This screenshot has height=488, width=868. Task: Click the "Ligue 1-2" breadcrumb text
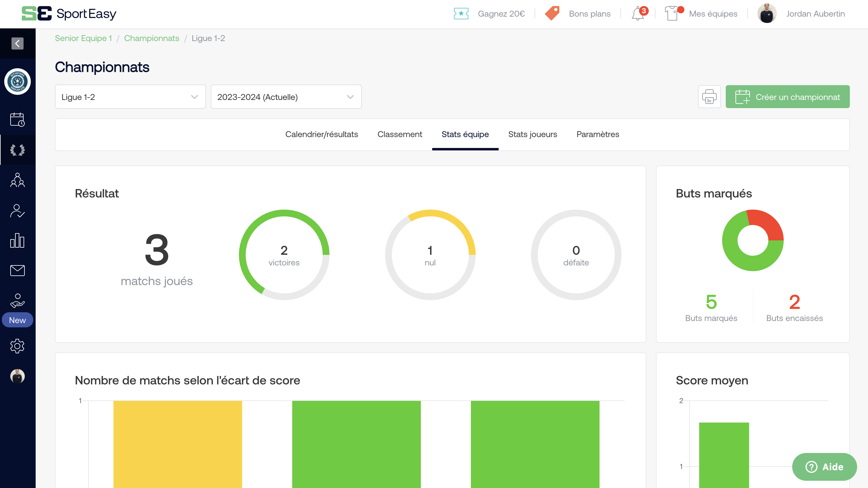(208, 38)
